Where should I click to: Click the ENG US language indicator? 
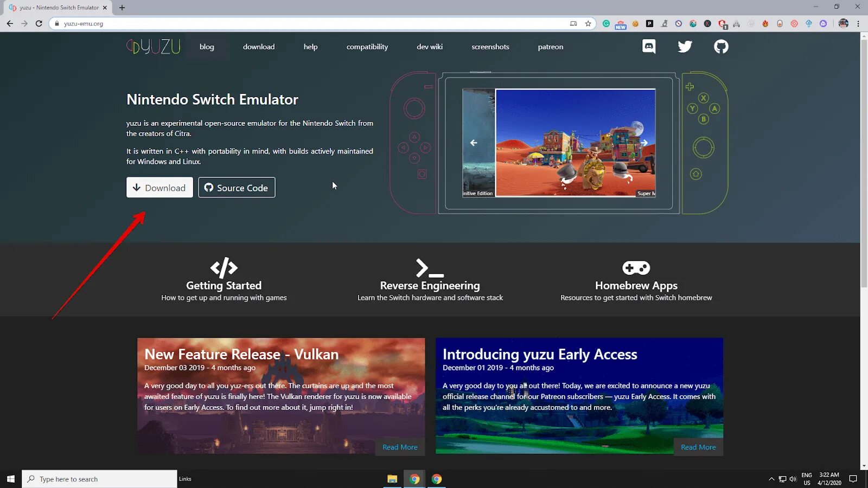click(x=807, y=479)
